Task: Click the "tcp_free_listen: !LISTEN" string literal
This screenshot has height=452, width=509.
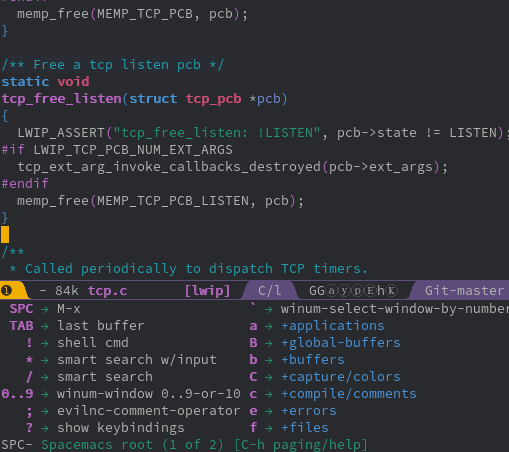Action: [217, 133]
